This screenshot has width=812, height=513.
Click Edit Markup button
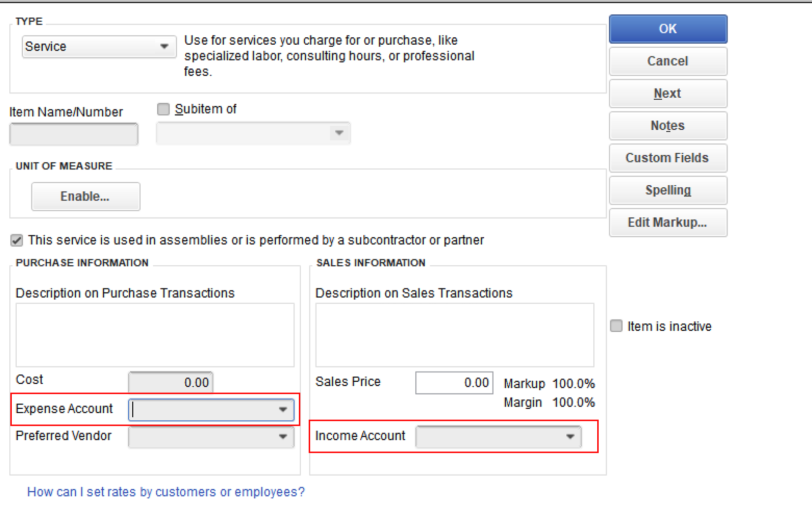tap(667, 223)
